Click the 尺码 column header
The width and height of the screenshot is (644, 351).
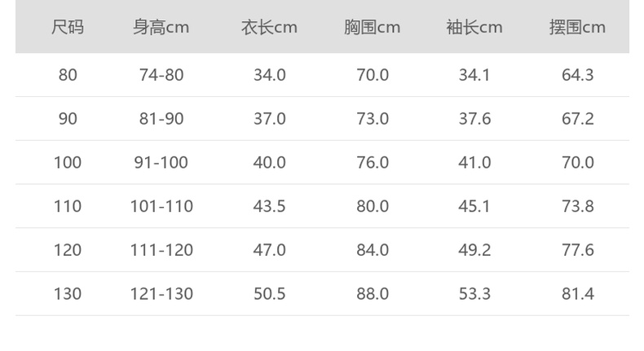(68, 28)
